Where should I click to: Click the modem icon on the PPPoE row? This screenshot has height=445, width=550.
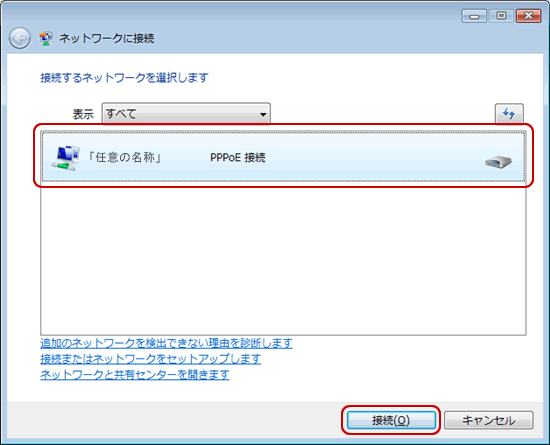pos(498,162)
